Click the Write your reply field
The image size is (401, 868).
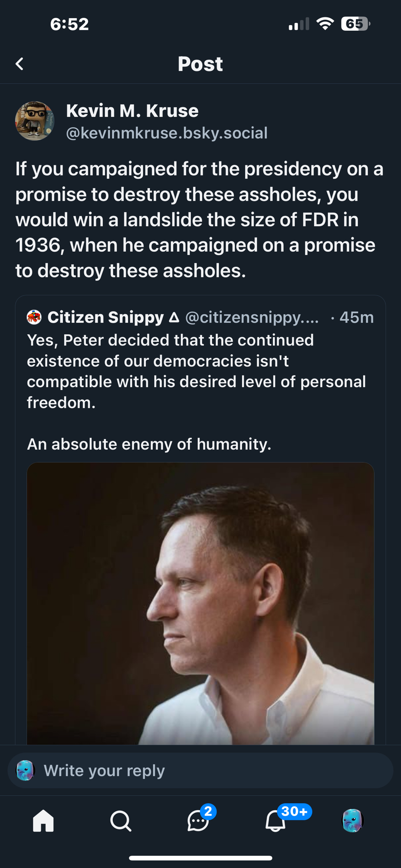click(208, 770)
